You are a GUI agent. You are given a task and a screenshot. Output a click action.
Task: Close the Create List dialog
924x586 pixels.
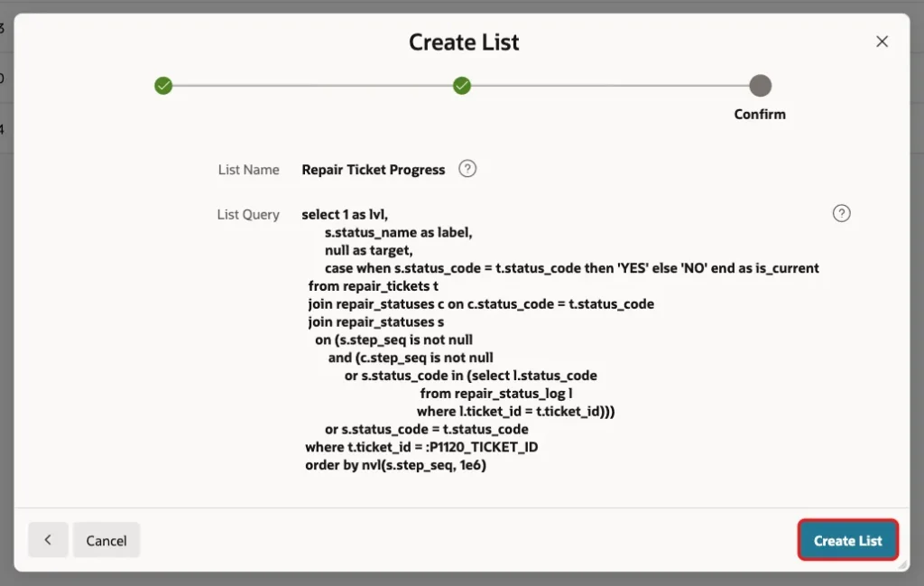[882, 42]
